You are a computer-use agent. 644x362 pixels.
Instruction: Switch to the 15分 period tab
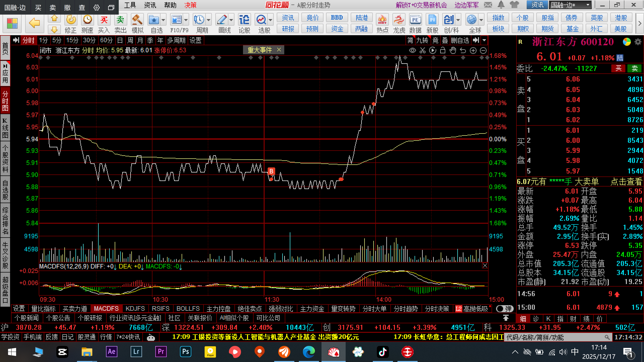pos(72,40)
